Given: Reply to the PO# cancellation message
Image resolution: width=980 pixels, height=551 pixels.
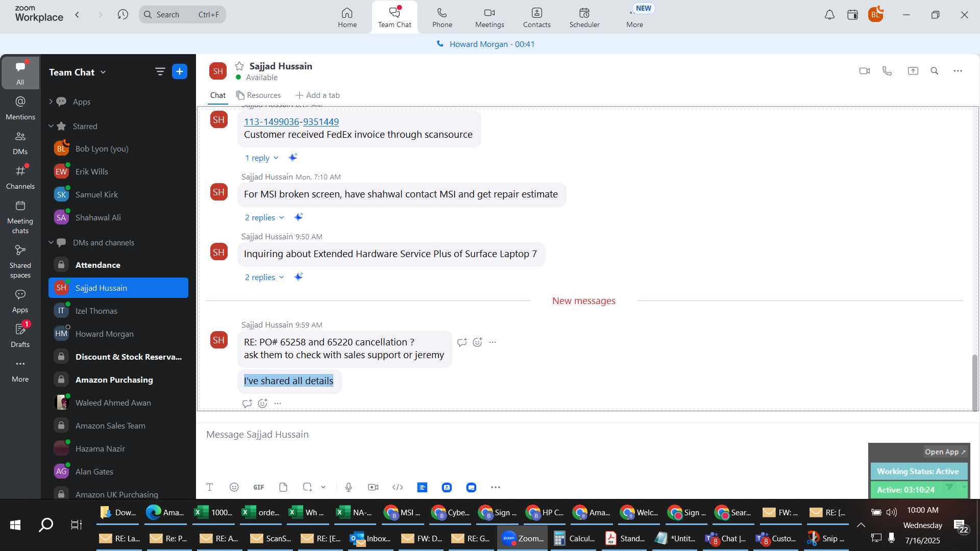Looking at the screenshot, I should [x=462, y=342].
